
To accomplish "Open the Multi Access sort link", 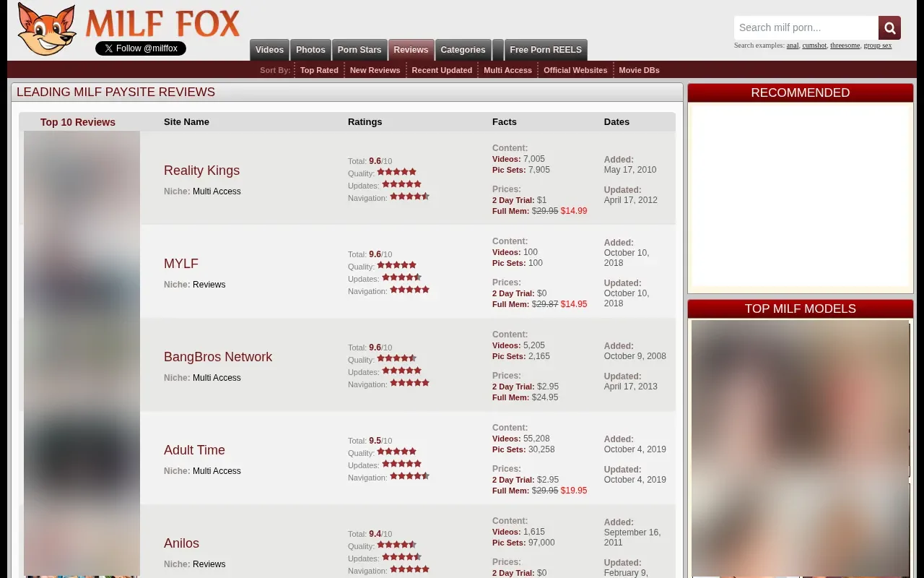I will (507, 70).
